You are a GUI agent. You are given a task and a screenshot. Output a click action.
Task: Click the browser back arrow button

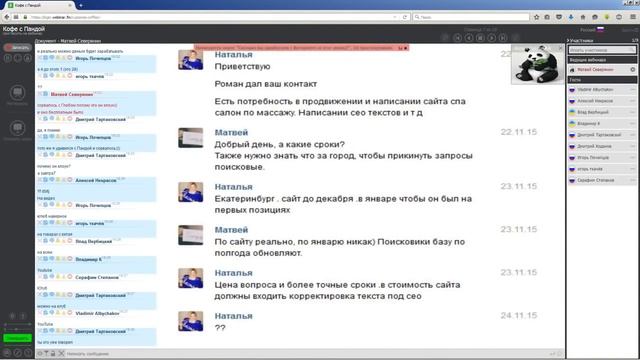(7, 17)
